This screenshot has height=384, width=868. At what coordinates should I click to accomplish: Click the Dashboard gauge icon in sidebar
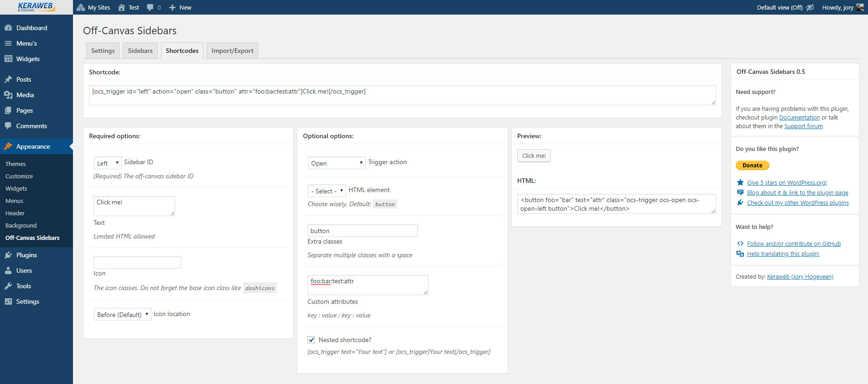8,28
